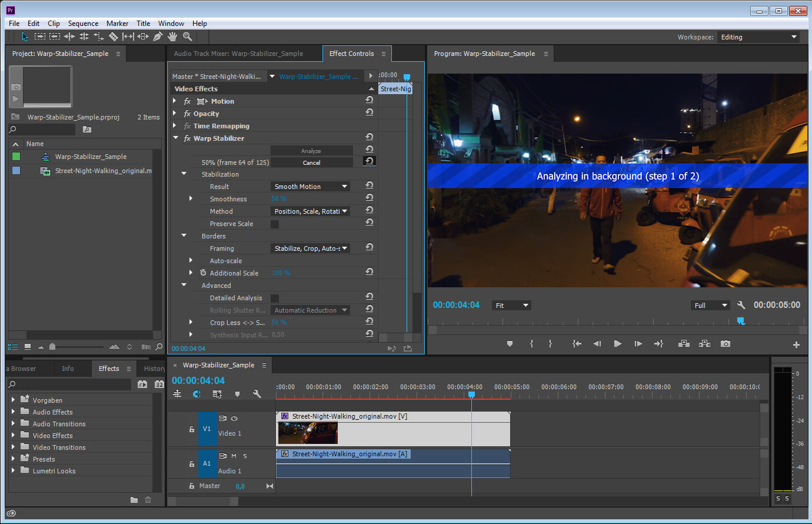This screenshot has width=812, height=524.
Task: Reset the Warp Stabilizer Smoothness parameter
Action: pyautogui.click(x=369, y=198)
